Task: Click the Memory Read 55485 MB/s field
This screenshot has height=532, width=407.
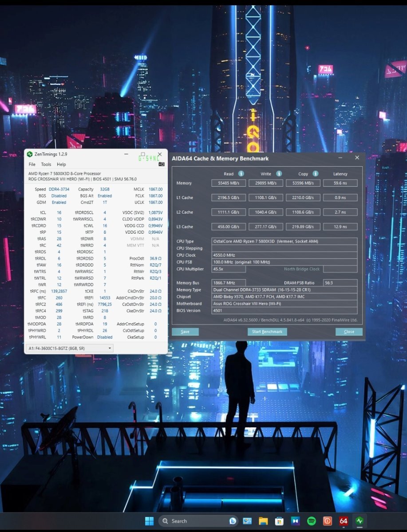Action: click(x=229, y=183)
